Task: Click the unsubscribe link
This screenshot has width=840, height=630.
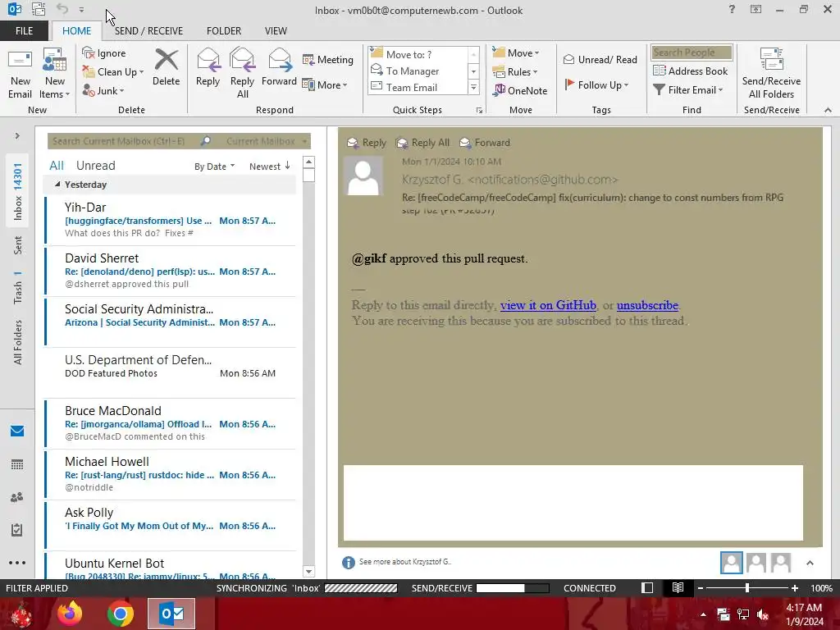Action: 647,305
